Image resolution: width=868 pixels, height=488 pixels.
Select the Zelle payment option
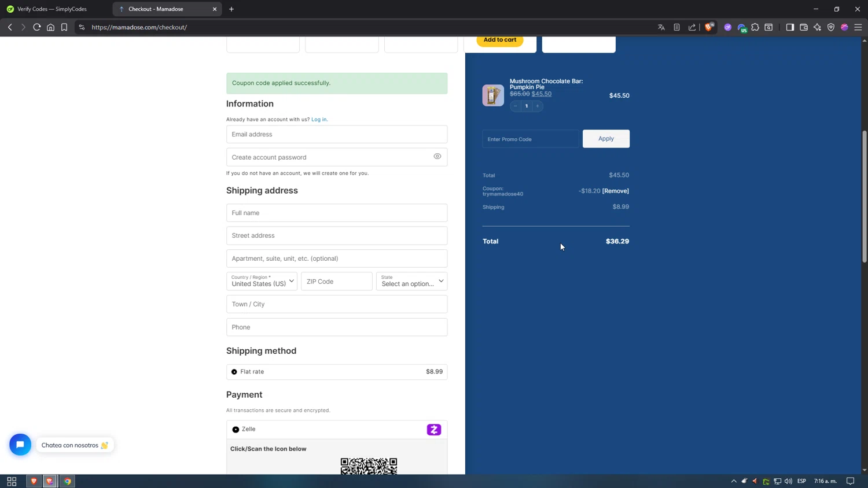click(x=236, y=430)
